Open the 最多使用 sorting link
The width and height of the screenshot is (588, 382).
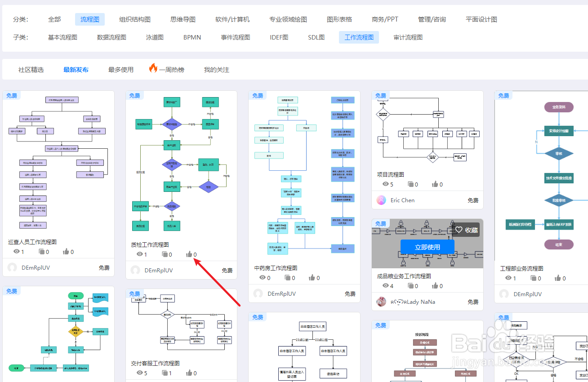(120, 69)
